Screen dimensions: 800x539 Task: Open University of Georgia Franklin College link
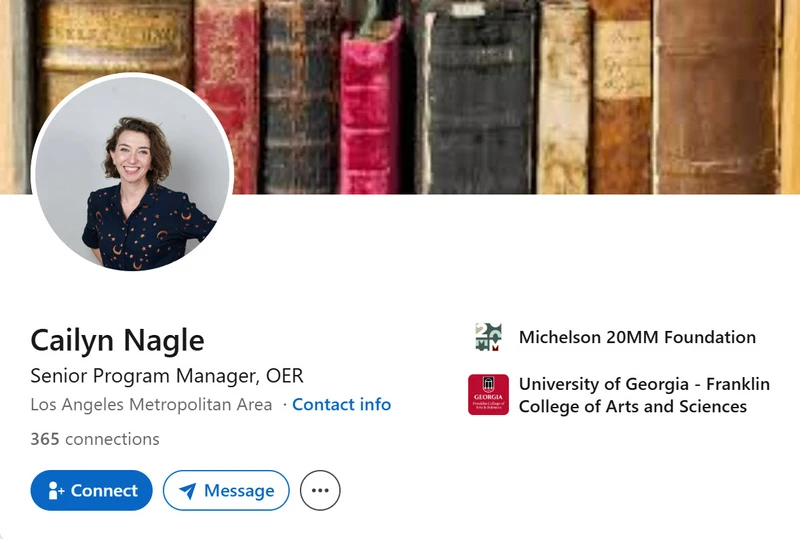tap(644, 395)
